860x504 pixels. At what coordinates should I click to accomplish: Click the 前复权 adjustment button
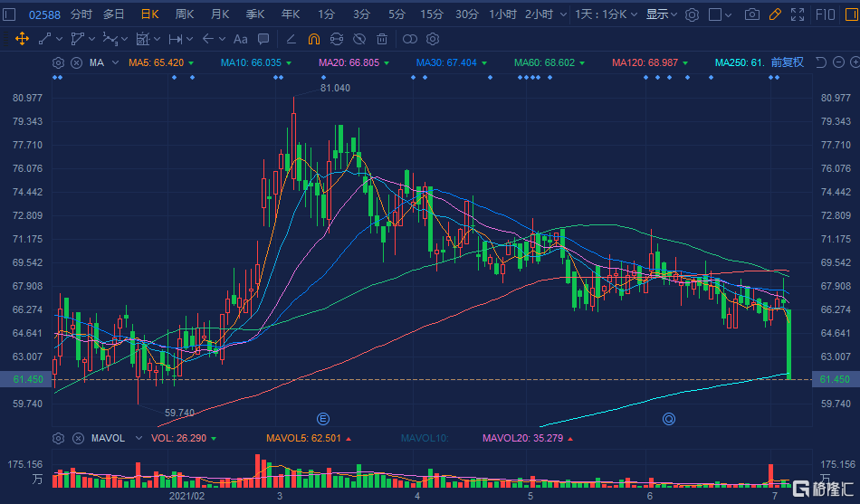787,62
